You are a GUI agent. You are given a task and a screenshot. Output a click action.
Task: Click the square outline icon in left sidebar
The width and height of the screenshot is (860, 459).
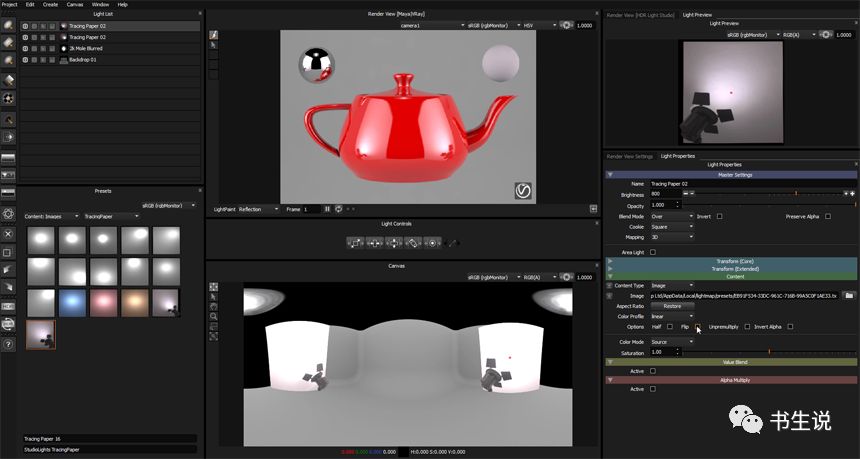pyautogui.click(x=8, y=253)
